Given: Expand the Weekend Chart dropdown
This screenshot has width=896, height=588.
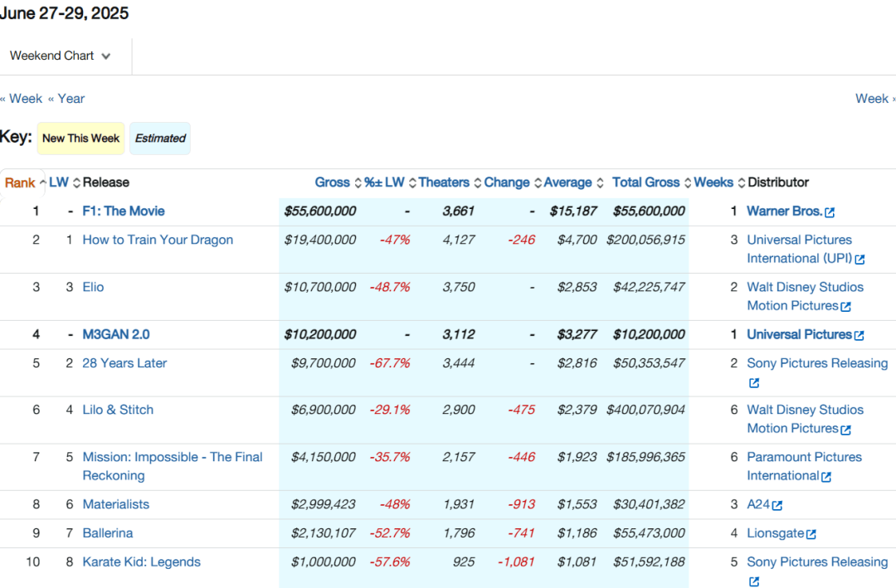Looking at the screenshot, I should coord(60,56).
